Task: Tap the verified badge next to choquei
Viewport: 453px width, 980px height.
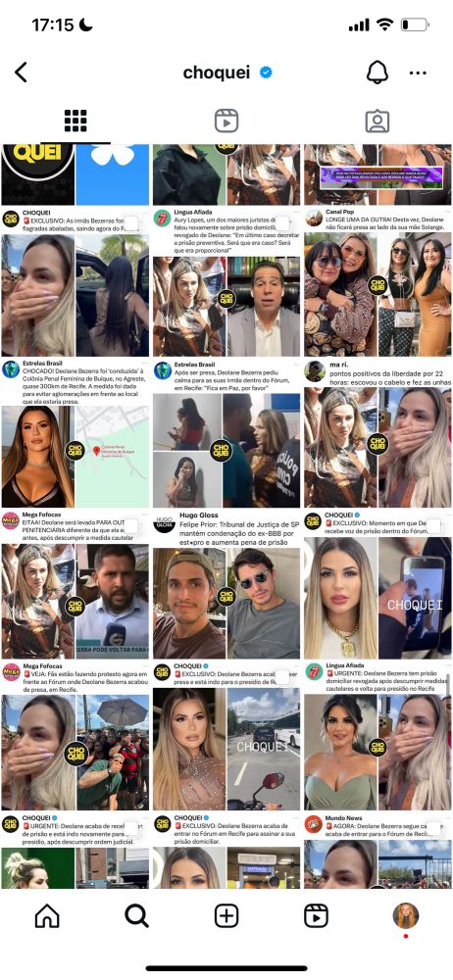Action: 266,73
